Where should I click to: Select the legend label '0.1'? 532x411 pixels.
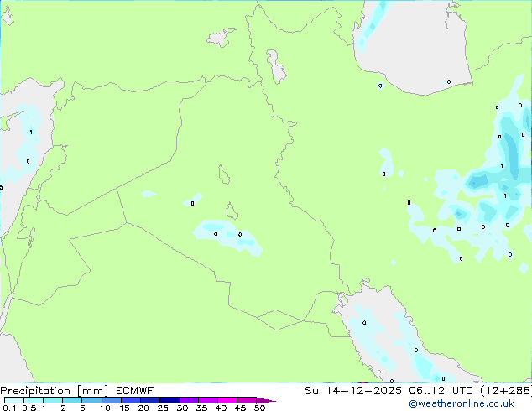click(10, 408)
